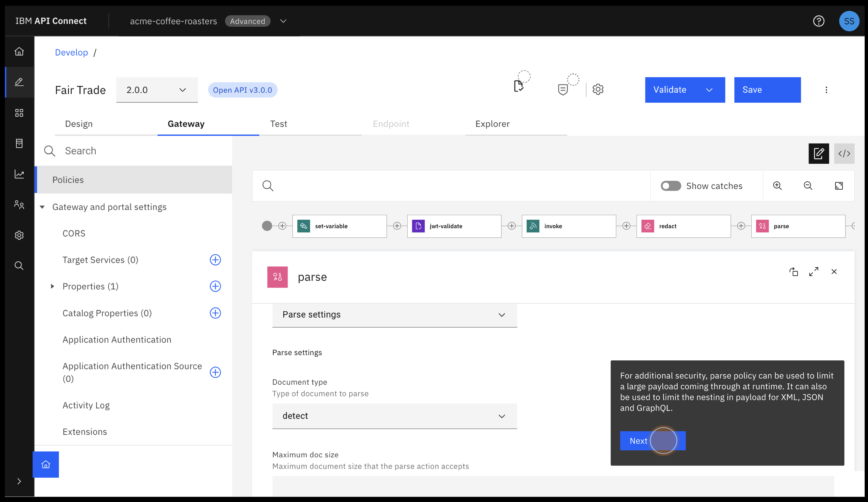Add an Application Authentication Source
The width and height of the screenshot is (868, 502).
215,372
